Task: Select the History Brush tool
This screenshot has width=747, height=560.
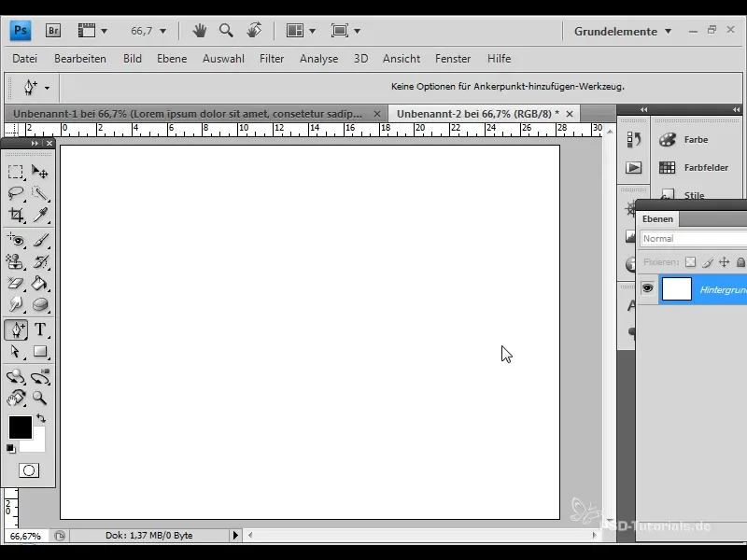Action: point(40,261)
